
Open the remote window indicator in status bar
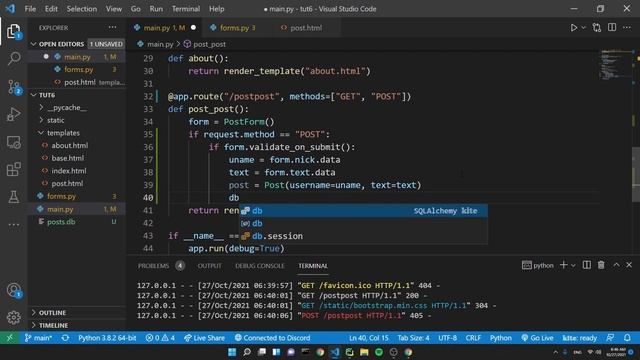(x=9, y=338)
